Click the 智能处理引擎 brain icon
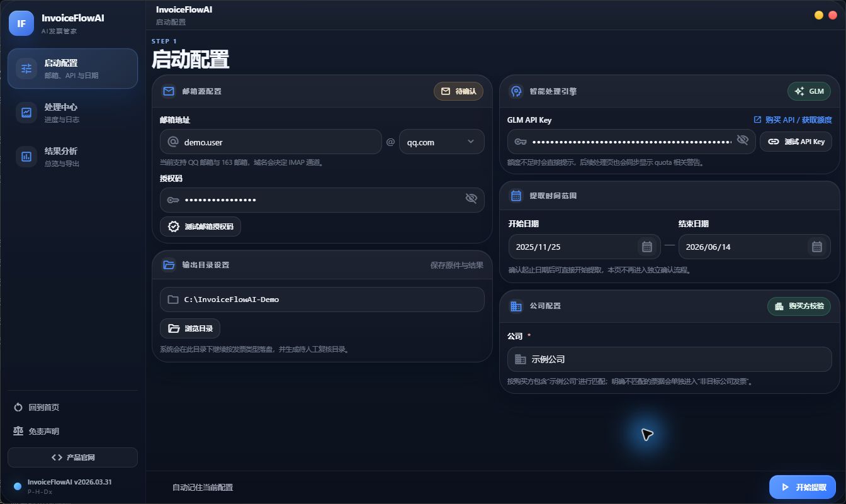Viewport: 846px width, 504px height. point(516,91)
